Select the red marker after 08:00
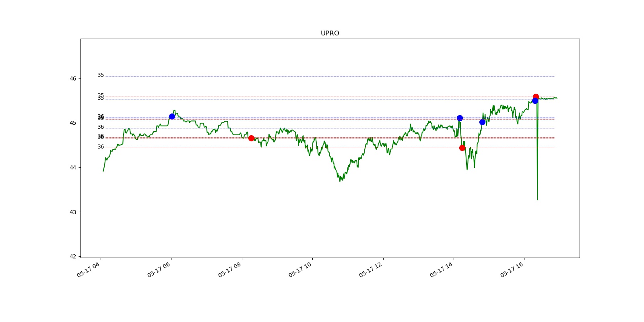 click(251, 138)
